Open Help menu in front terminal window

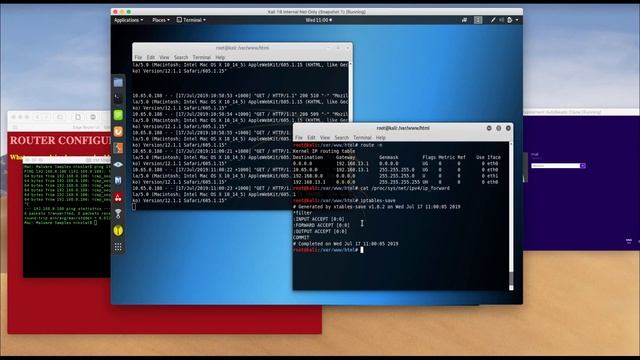(381, 138)
